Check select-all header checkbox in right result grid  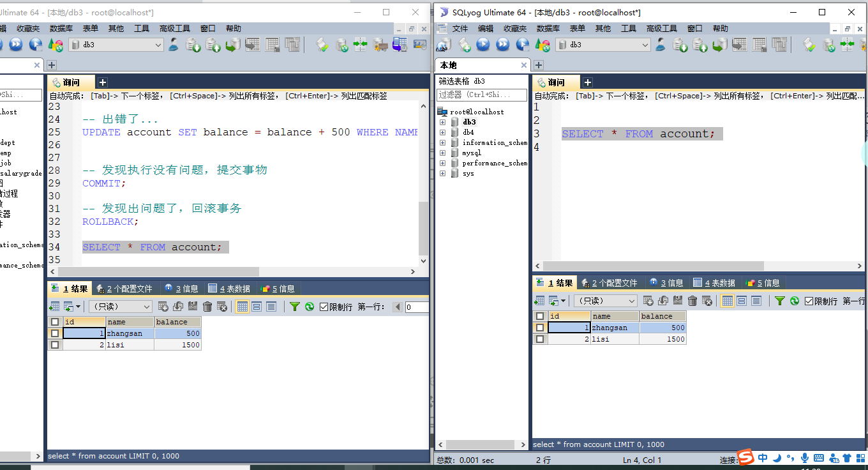pos(540,316)
